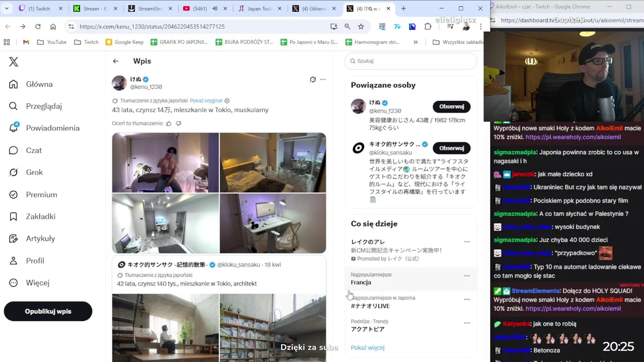Open the post's three-dot menu
Viewport: 644px width, 362px height.
[x=323, y=79]
